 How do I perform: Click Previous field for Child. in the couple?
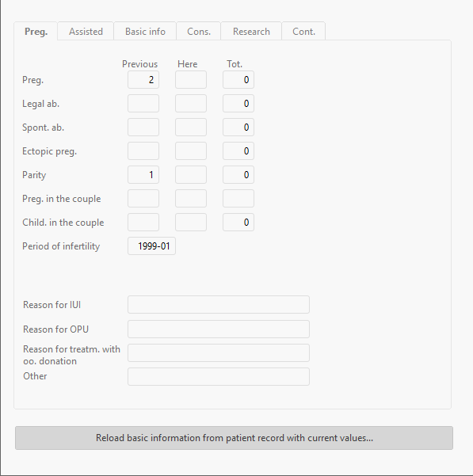pyautogui.click(x=143, y=223)
